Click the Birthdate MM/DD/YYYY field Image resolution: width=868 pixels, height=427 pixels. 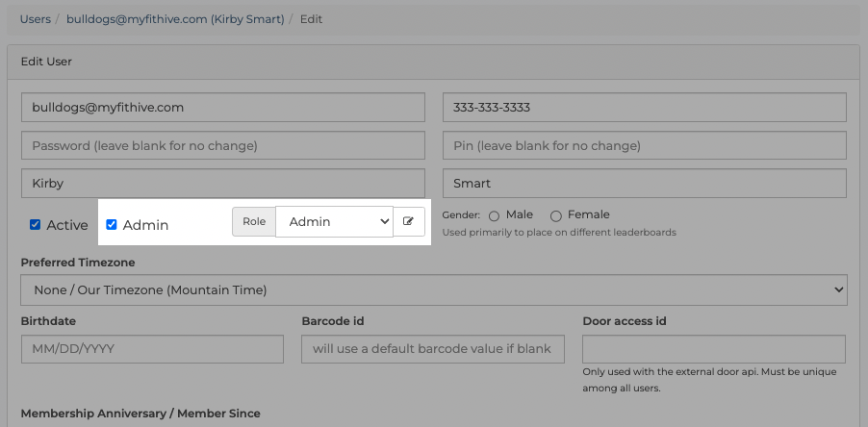pos(152,349)
